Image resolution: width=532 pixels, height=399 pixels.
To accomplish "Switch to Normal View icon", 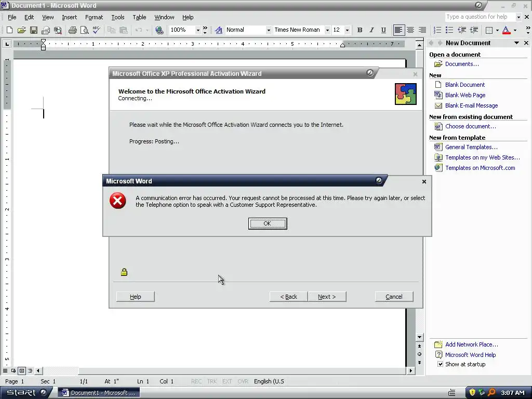I will pos(5,371).
